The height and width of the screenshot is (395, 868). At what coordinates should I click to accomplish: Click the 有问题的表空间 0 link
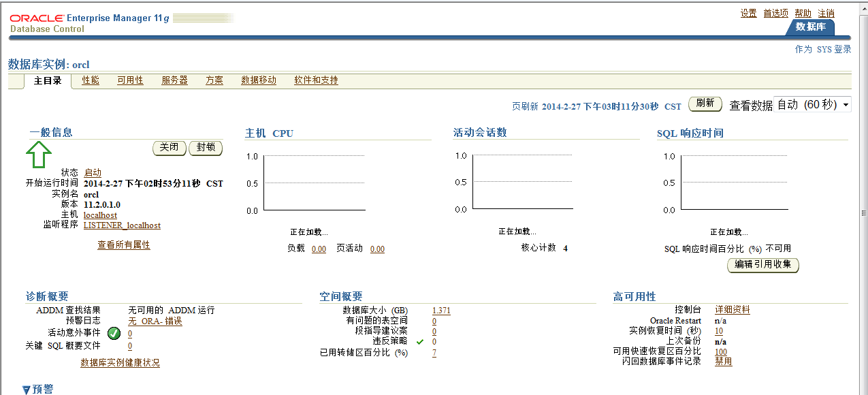pyautogui.click(x=434, y=321)
